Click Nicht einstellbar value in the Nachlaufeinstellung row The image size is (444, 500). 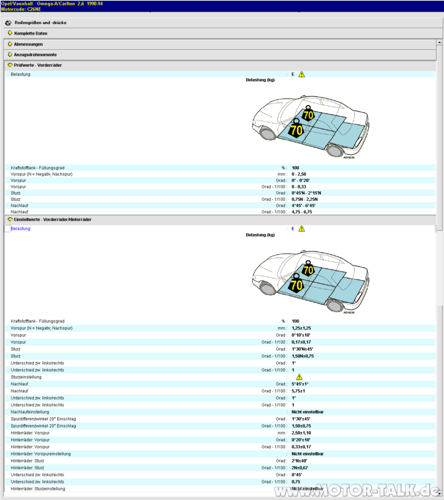307,412
